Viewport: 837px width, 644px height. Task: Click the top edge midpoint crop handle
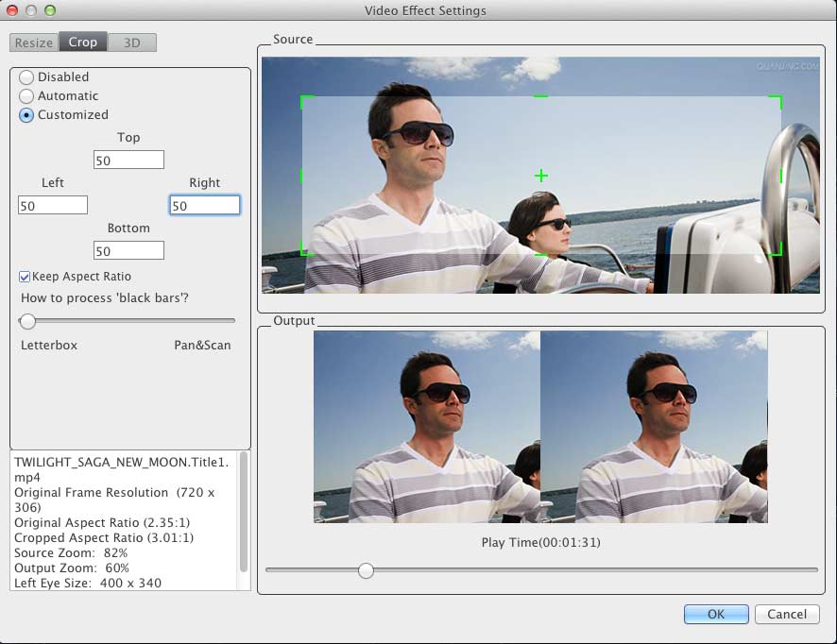tap(541, 96)
